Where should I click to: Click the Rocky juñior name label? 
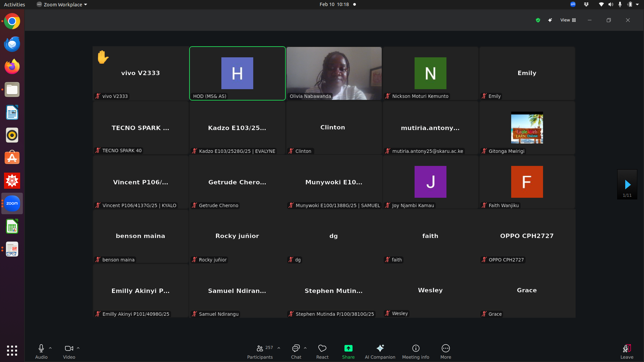(213, 260)
